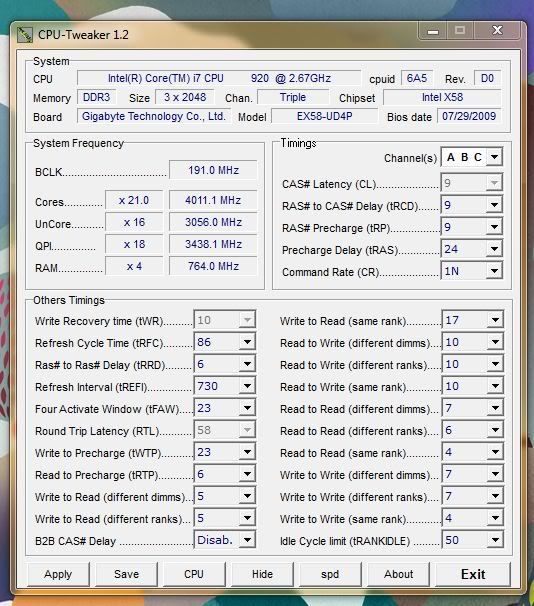Open the RAS# Precharge (tRP) dropdown
Viewport: 534px width, 606px height.
[x=472, y=227]
